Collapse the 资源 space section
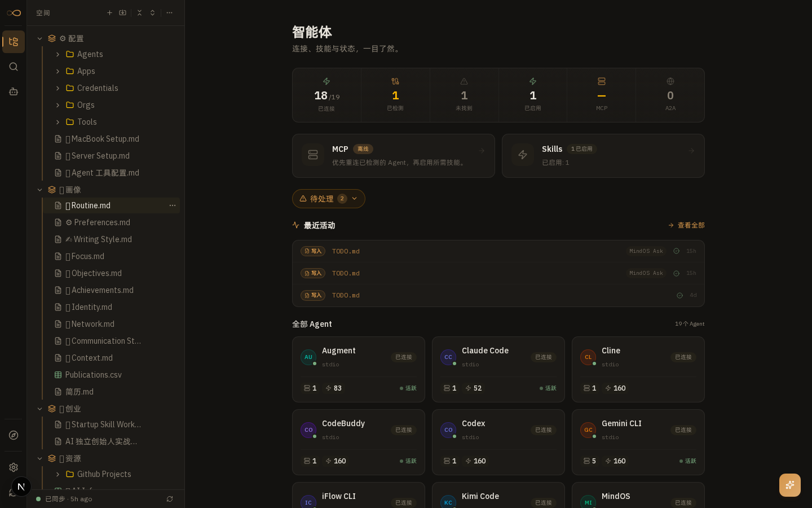The height and width of the screenshot is (508, 812). click(39, 458)
